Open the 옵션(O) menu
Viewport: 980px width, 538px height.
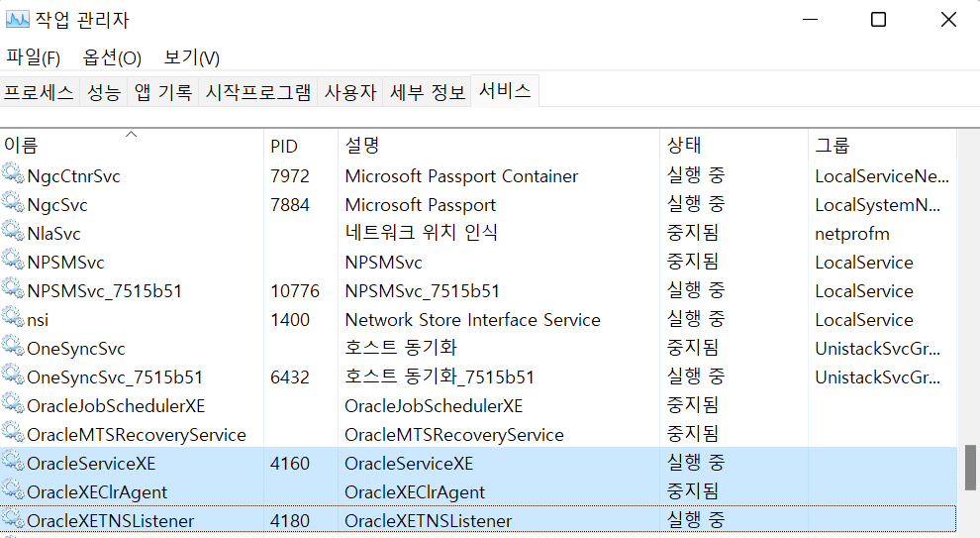[112, 58]
